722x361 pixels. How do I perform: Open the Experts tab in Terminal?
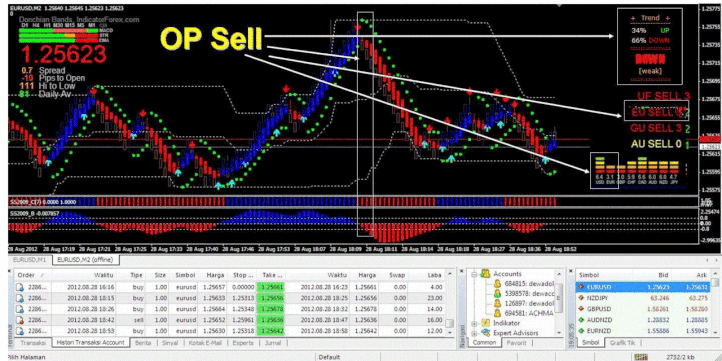[x=243, y=343]
